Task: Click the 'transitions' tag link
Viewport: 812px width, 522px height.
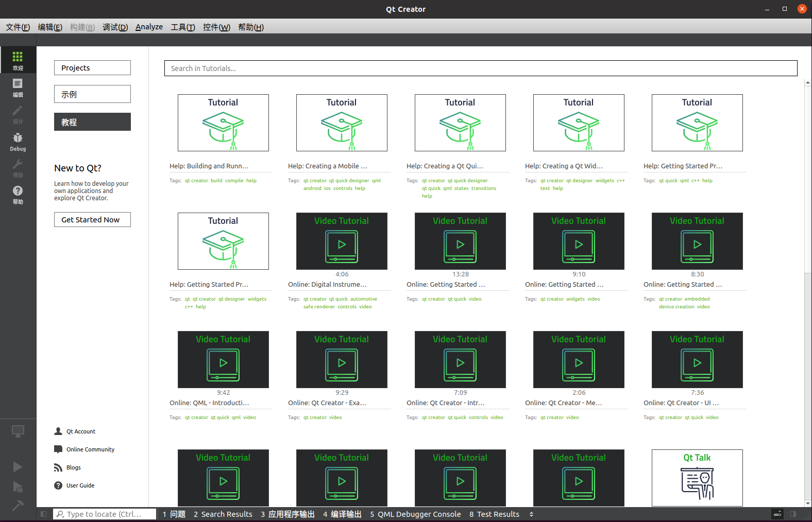Action: click(x=484, y=188)
